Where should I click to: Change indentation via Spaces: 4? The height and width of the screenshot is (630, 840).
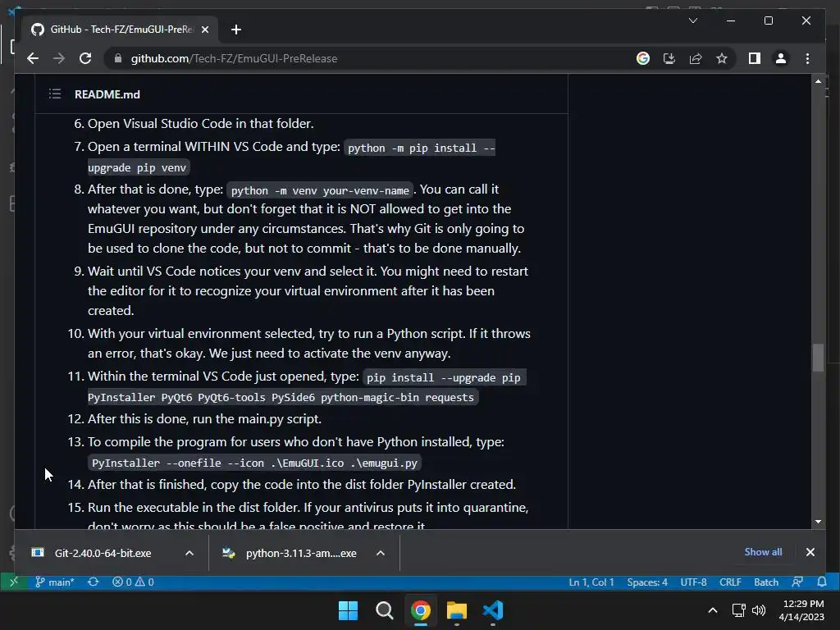[x=647, y=582]
